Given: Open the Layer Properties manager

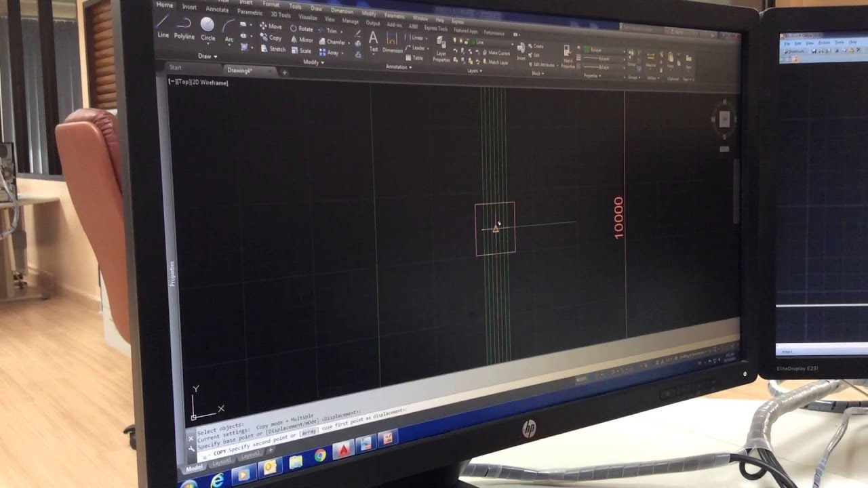Looking at the screenshot, I should click(x=441, y=50).
